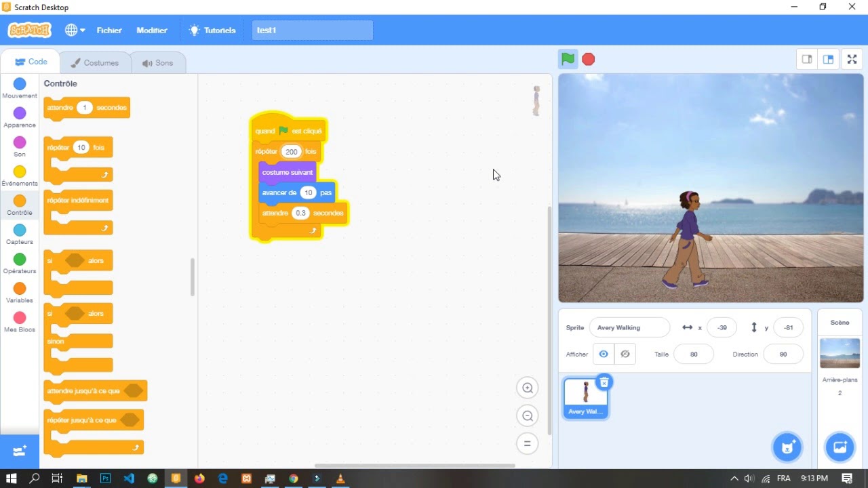Reset the workspace zoom with the equals button
This screenshot has width=868, height=488.
(x=527, y=443)
